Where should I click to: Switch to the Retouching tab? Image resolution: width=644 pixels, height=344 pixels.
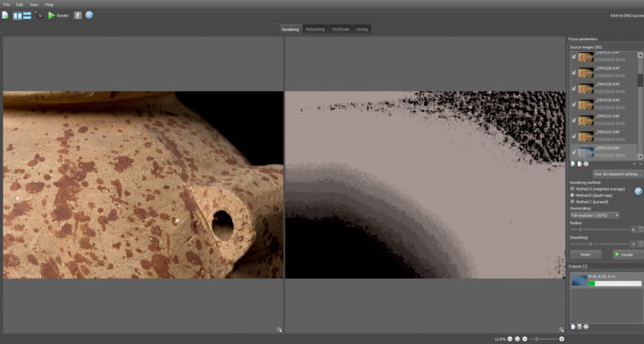[x=315, y=29]
